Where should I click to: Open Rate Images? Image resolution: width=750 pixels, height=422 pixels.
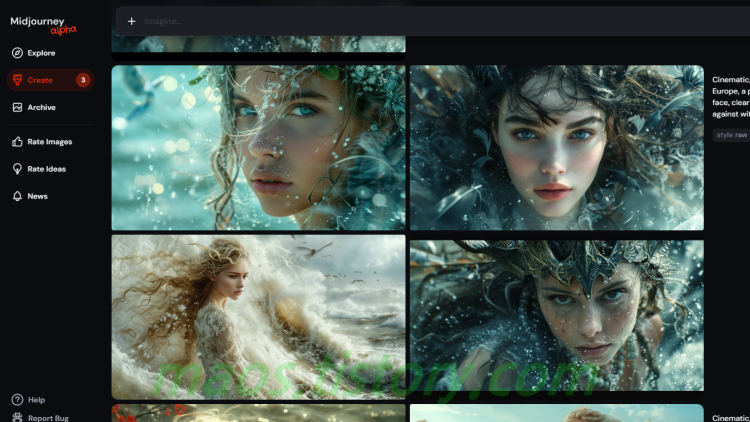[x=50, y=142]
